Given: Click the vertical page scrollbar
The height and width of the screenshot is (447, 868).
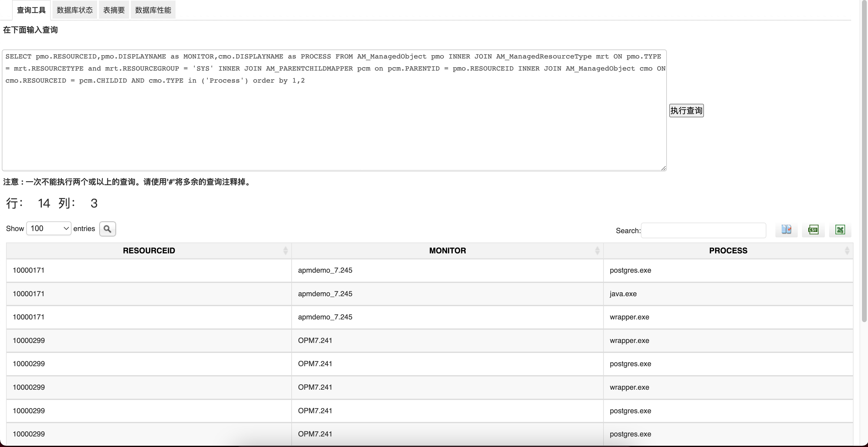Looking at the screenshot, I should [x=864, y=162].
